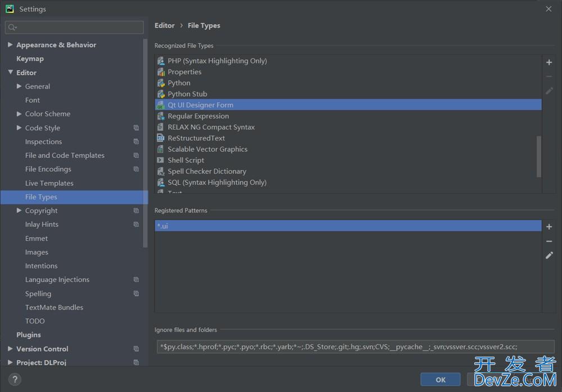Image resolution: width=562 pixels, height=392 pixels.
Task: Click the project-level icon beside Inlay Hints
Action: [x=136, y=224]
